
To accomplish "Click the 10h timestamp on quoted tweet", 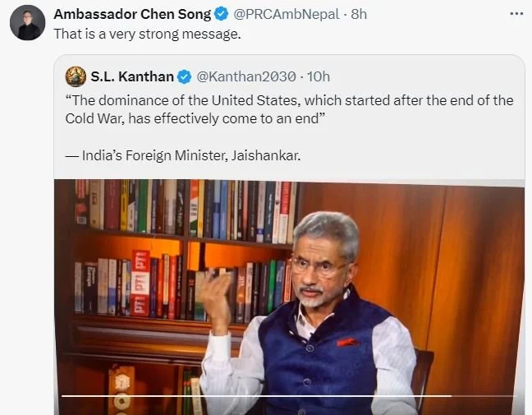I will (319, 76).
